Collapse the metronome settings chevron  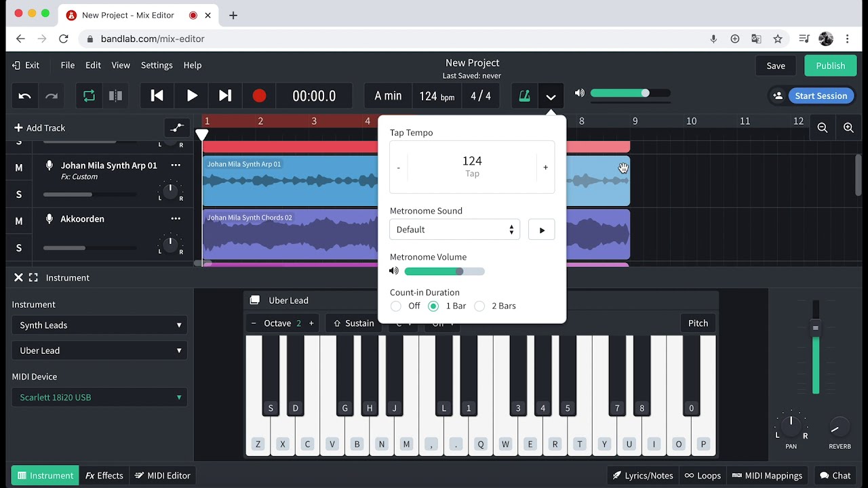[x=551, y=96]
